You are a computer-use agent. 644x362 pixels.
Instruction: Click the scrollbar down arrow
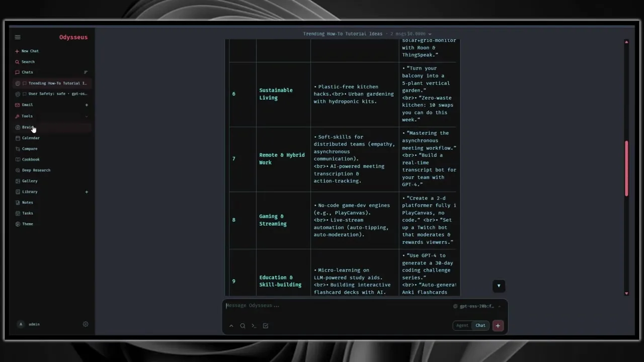click(626, 293)
